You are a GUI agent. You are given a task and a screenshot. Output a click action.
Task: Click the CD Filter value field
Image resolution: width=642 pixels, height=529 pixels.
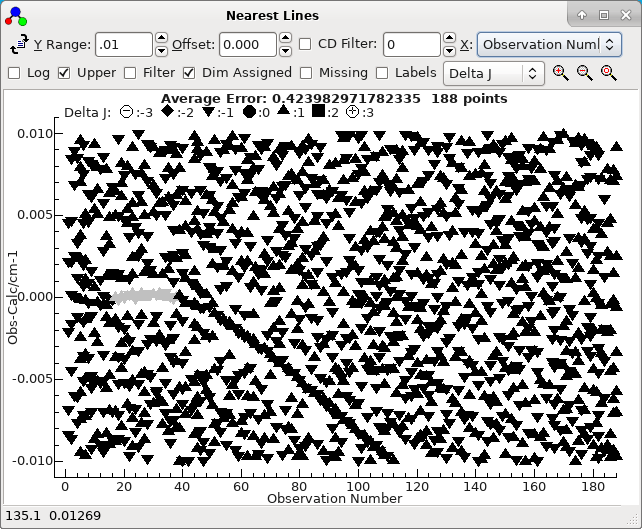click(x=411, y=45)
